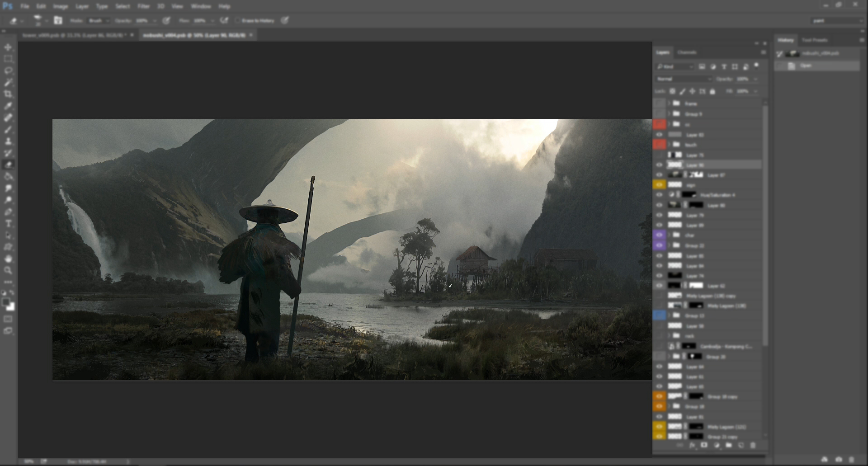Open the Tool Presets panel tab

tap(814, 40)
